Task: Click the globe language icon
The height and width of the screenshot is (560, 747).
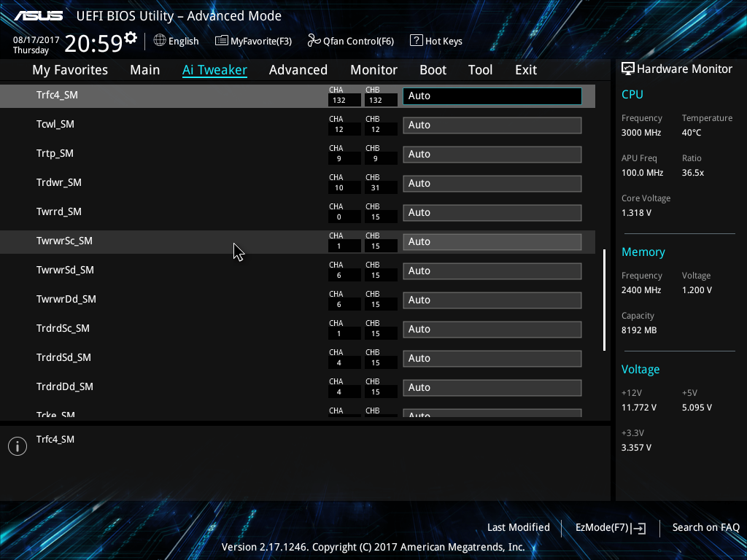Action: [x=160, y=41]
